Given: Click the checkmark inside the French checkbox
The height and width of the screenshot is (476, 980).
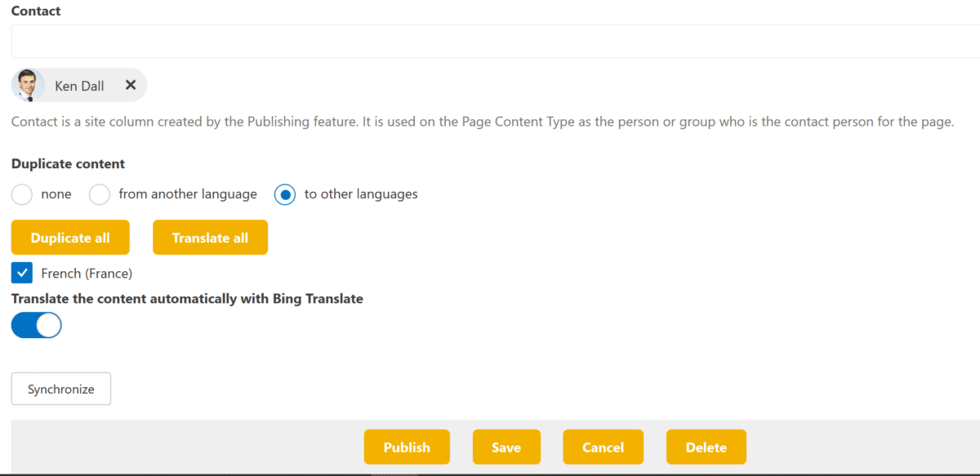Looking at the screenshot, I should pyautogui.click(x=21, y=273).
